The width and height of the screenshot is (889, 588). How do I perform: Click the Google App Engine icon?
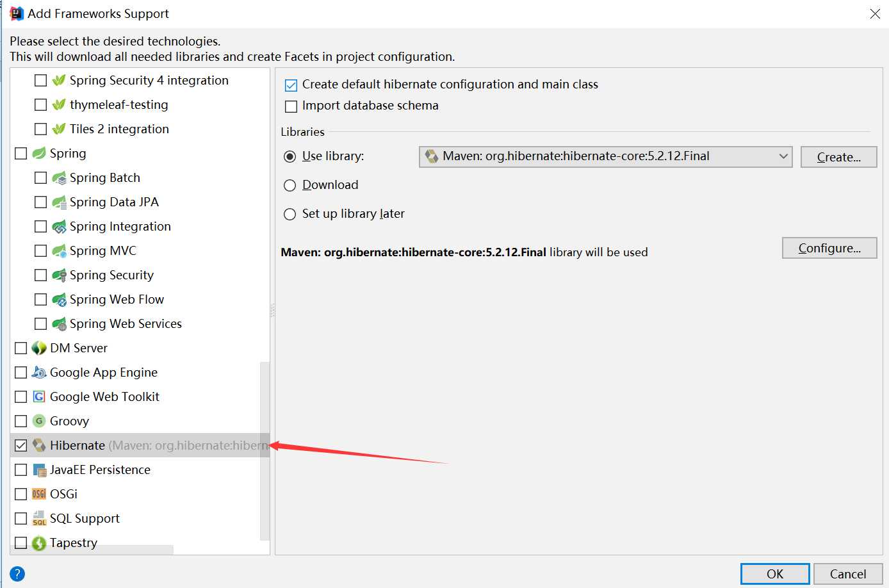coord(39,373)
